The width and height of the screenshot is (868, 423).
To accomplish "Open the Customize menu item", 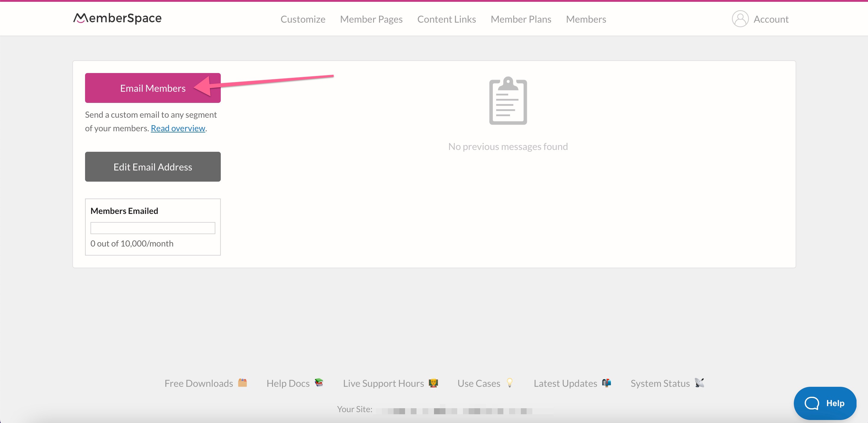I will [303, 19].
